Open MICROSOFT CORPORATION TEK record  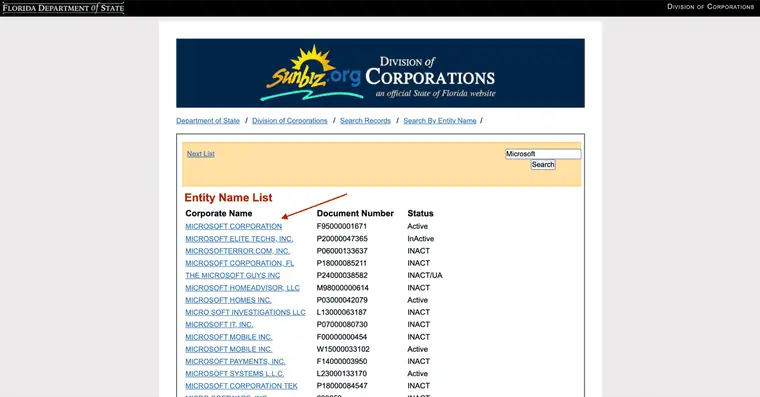(241, 386)
